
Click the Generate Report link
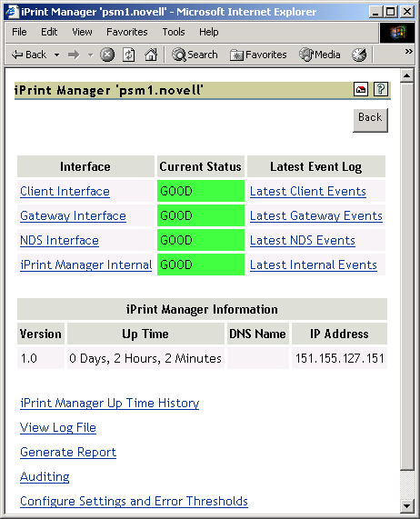click(68, 452)
